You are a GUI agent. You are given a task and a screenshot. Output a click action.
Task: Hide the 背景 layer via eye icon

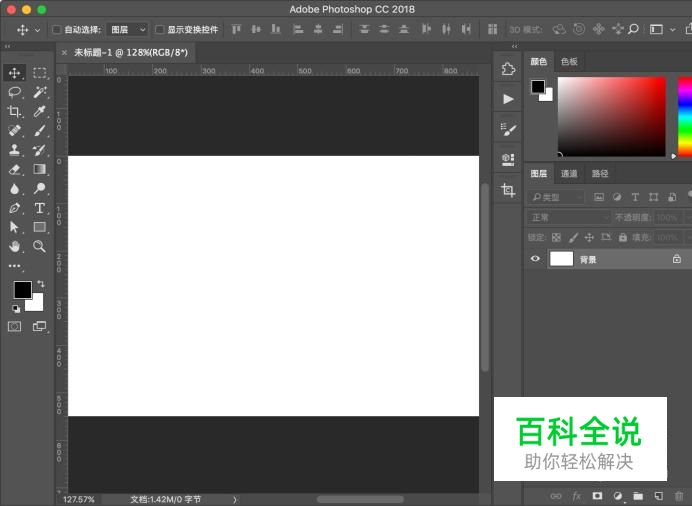pos(535,259)
